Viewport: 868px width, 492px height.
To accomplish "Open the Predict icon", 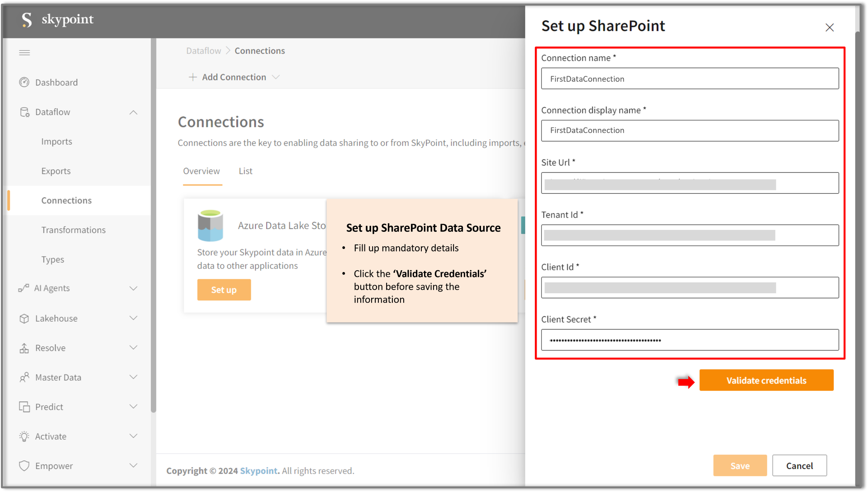I will [24, 406].
